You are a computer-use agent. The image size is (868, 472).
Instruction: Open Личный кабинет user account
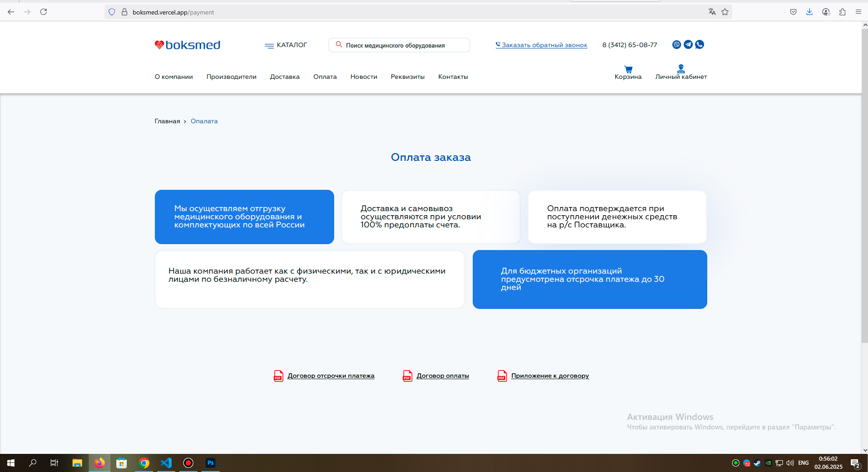(681, 73)
